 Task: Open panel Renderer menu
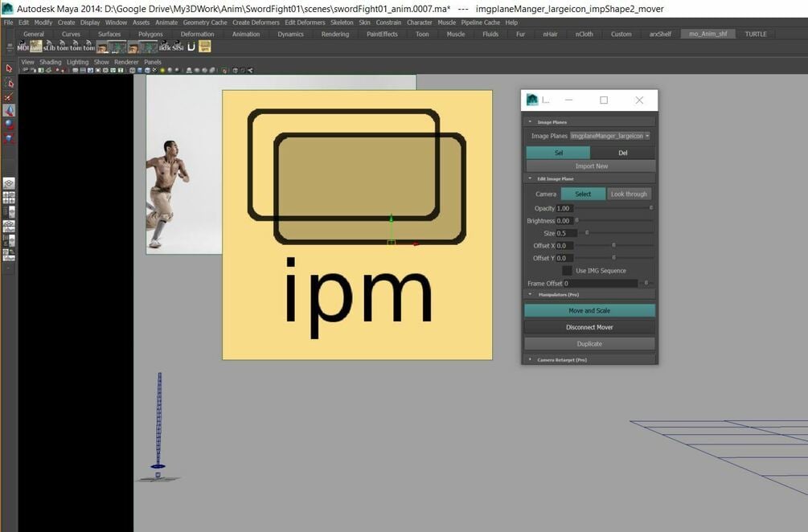click(x=126, y=62)
